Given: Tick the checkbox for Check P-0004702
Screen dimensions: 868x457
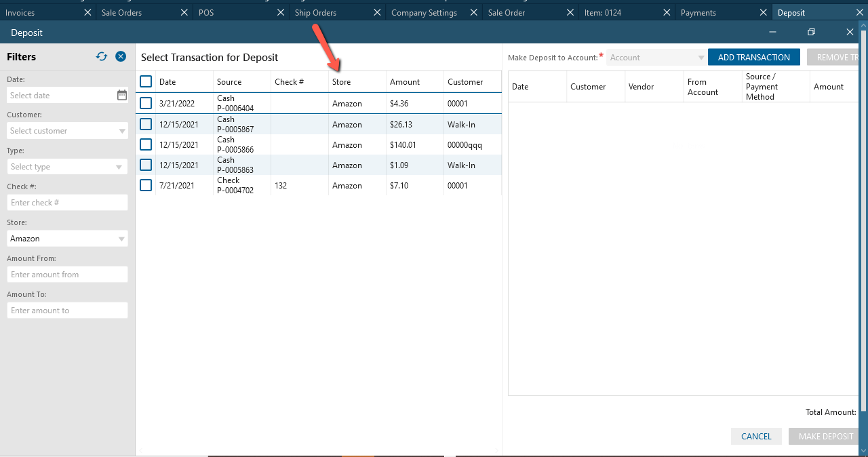Looking at the screenshot, I should 146,185.
